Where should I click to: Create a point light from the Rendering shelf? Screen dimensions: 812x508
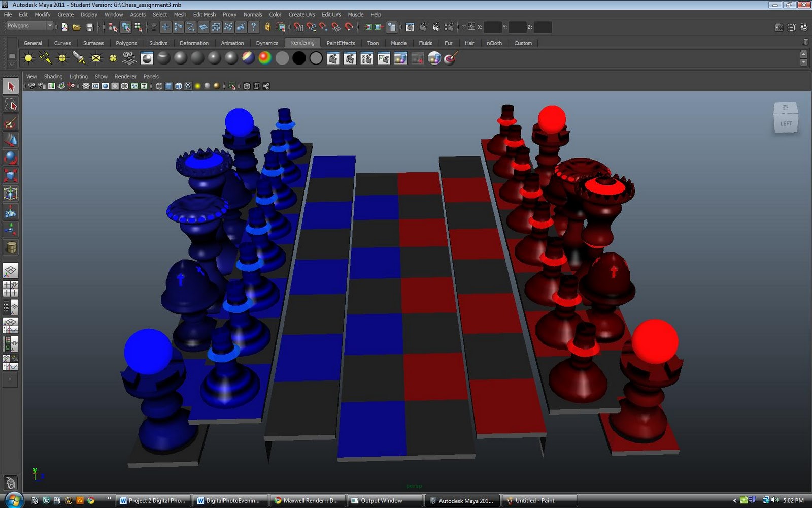(62, 59)
